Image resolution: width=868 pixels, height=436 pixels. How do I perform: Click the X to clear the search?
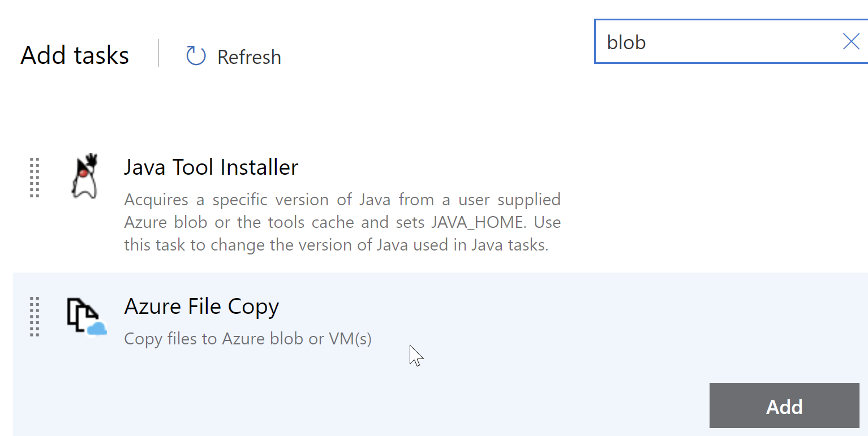coord(851,41)
